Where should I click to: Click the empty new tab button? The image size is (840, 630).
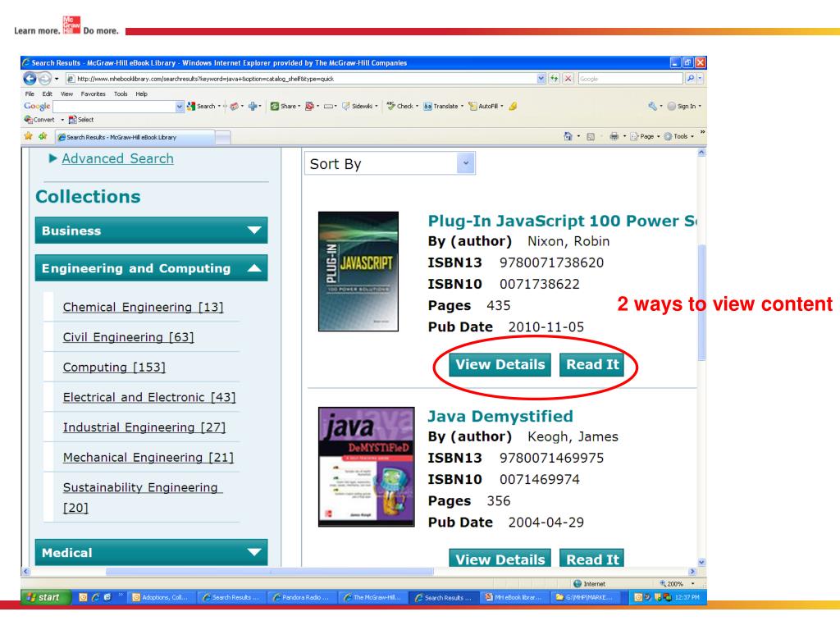pyautogui.click(x=223, y=137)
